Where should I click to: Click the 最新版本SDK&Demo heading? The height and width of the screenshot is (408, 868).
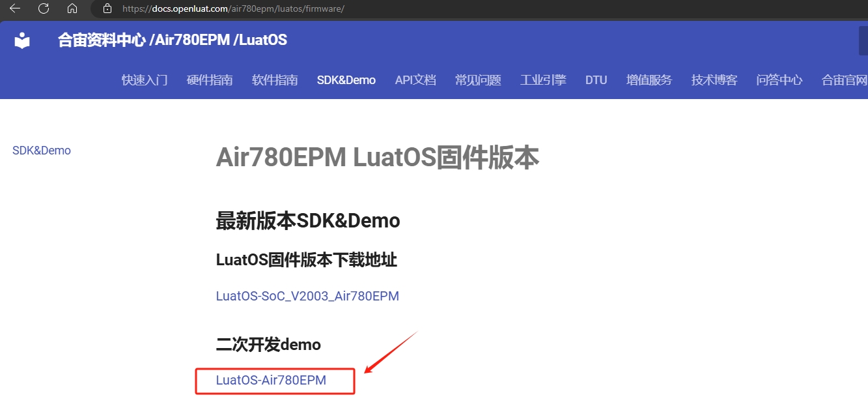point(308,221)
